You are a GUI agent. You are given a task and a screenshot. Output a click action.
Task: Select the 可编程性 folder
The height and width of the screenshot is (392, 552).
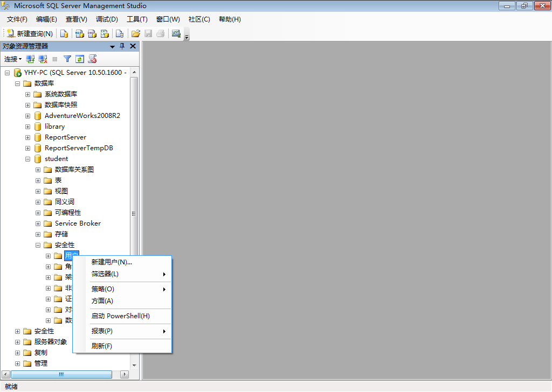67,213
